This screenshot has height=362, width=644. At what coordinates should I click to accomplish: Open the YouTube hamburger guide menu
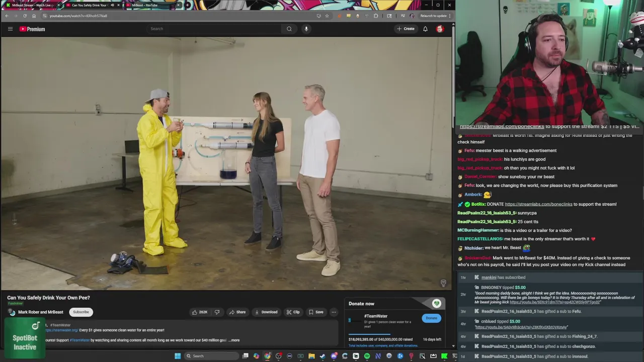coord(10,29)
